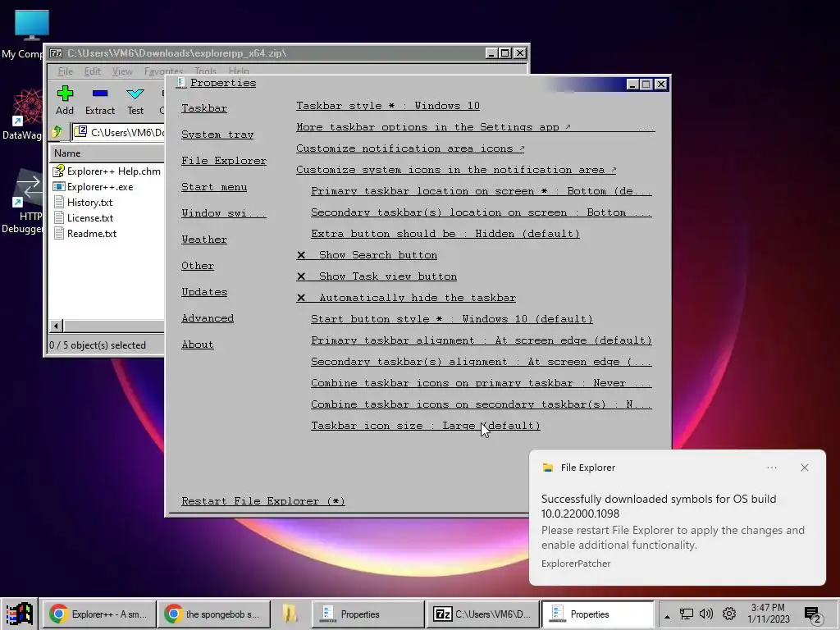Screen dimensions: 840x630
Task: Select Explorer++ Help.chm file icon
Action: tap(58, 171)
